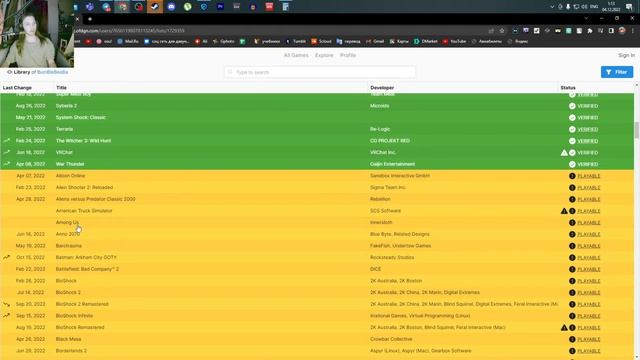Viewport: 640px width, 360px height.
Task: Click the Gaijin Entertainment developer cell
Action: pyautogui.click(x=392, y=164)
